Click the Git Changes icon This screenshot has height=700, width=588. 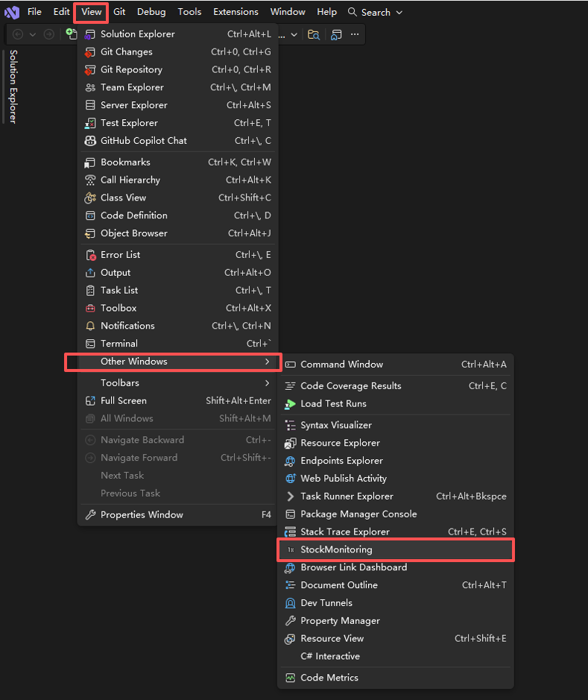point(90,52)
